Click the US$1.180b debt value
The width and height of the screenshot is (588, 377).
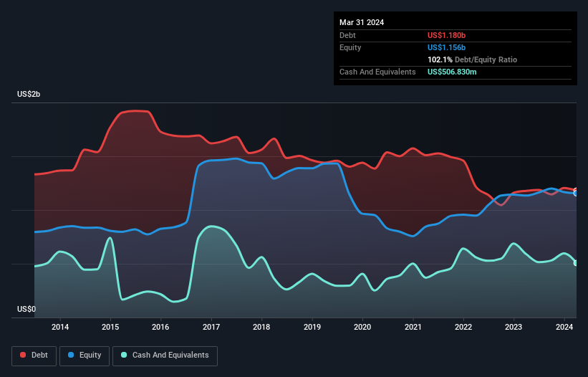[446, 35]
